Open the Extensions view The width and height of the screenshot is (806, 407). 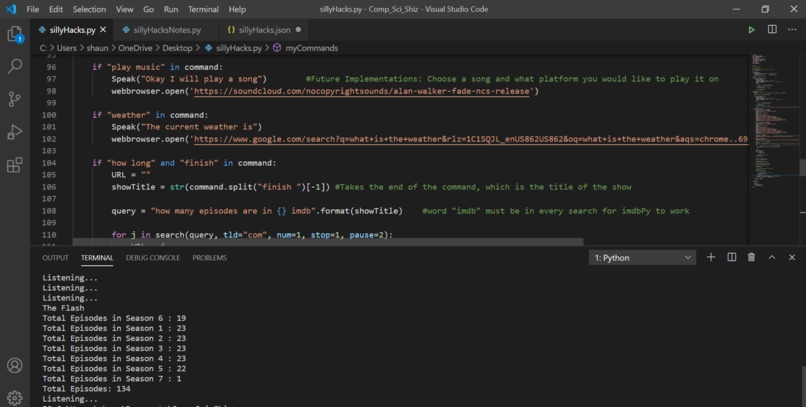(15, 165)
